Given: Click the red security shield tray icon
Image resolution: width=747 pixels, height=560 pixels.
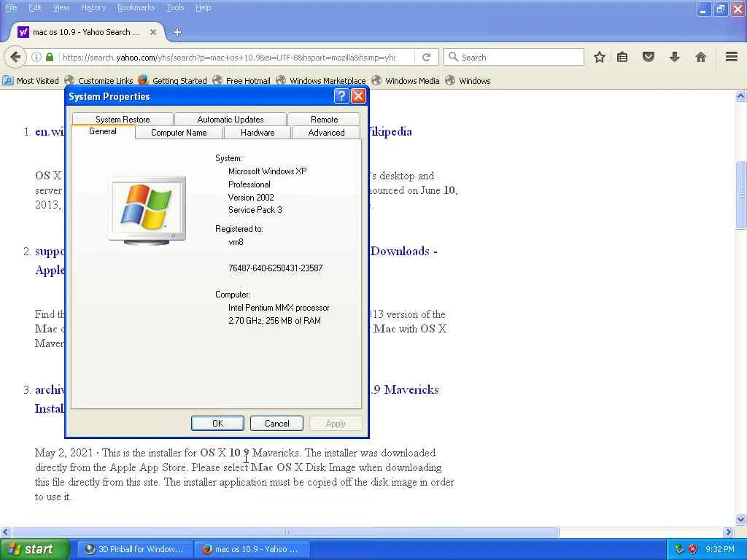Looking at the screenshot, I should click(x=693, y=549).
